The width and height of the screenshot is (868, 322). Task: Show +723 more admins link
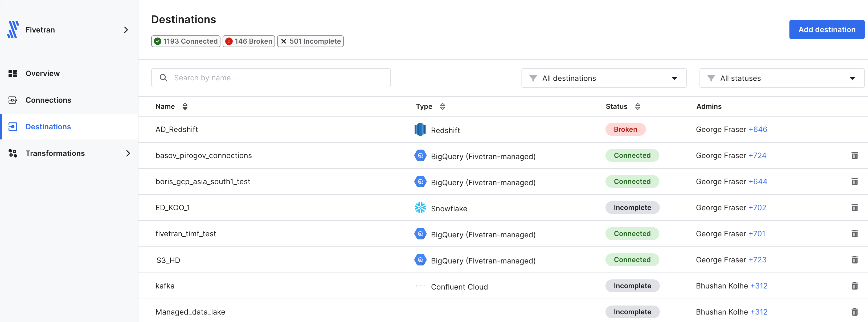pyautogui.click(x=757, y=260)
